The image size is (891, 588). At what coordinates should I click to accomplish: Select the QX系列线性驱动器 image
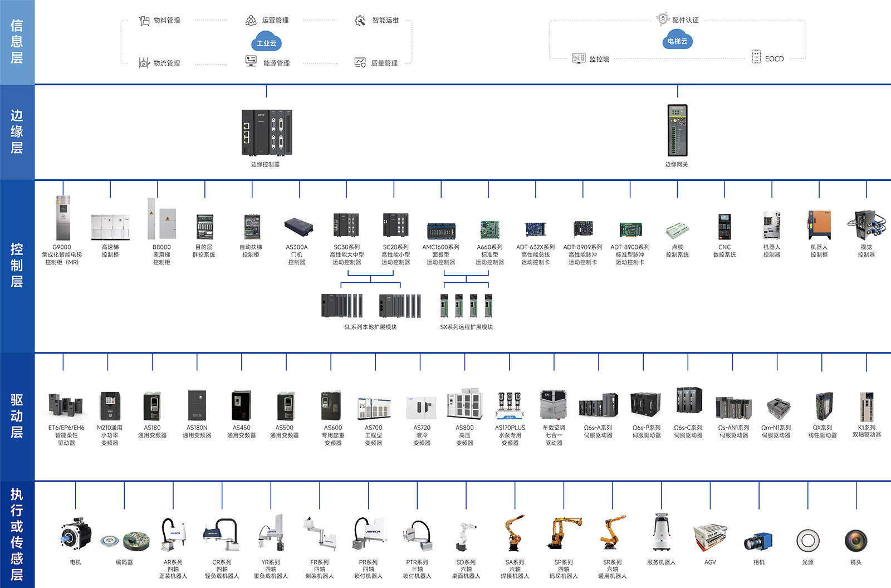824,406
